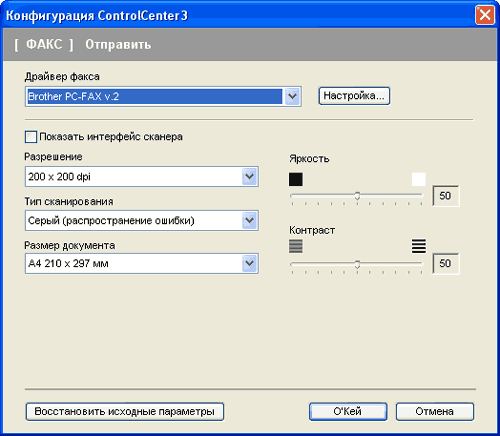Enable Показать интерфейс сканера checkbox
Image resolution: width=500 pixels, height=436 pixels.
31,137
